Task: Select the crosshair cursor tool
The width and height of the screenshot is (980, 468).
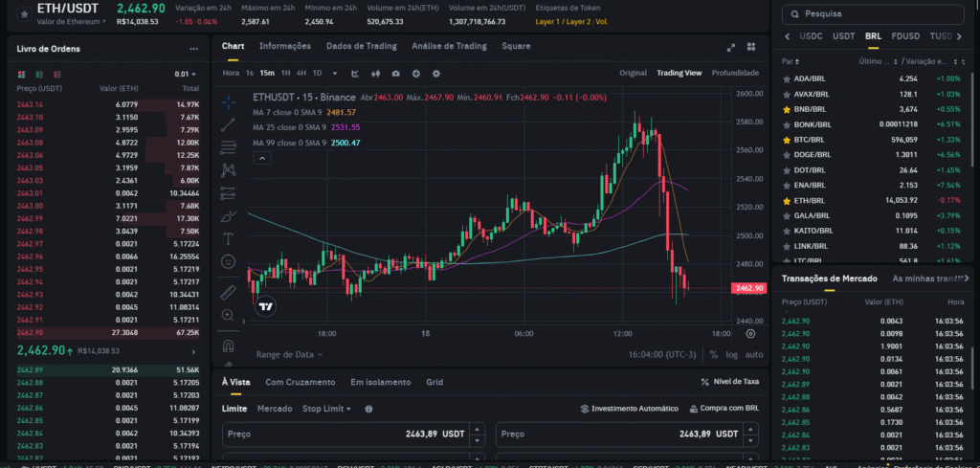Action: tap(228, 101)
